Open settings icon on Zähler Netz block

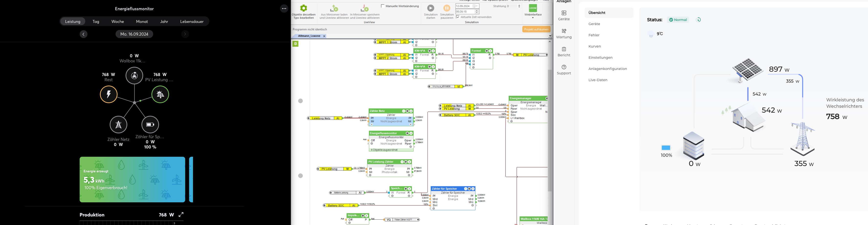tap(407, 111)
